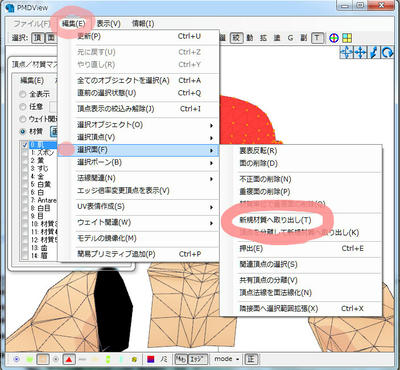Choose モデルの鏡像化(M) menu entry
The width and height of the screenshot is (400, 370).
[x=107, y=238]
